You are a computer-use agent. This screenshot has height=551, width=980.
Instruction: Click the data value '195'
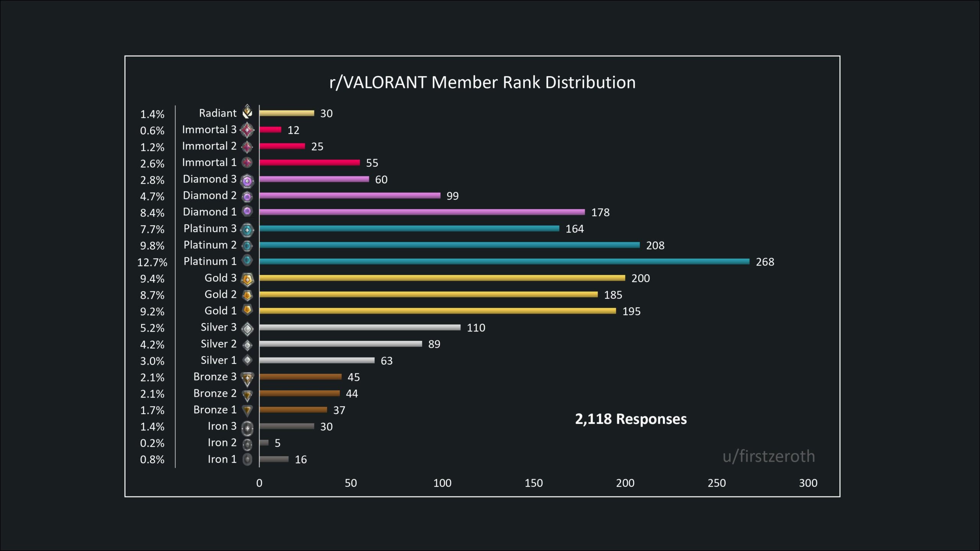point(631,311)
